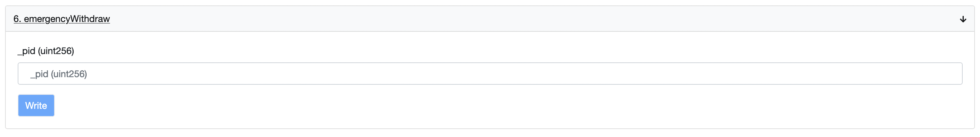This screenshot has width=980, height=137.
Task: Open the '6. emergencyWithdraw' link
Action: tap(62, 19)
